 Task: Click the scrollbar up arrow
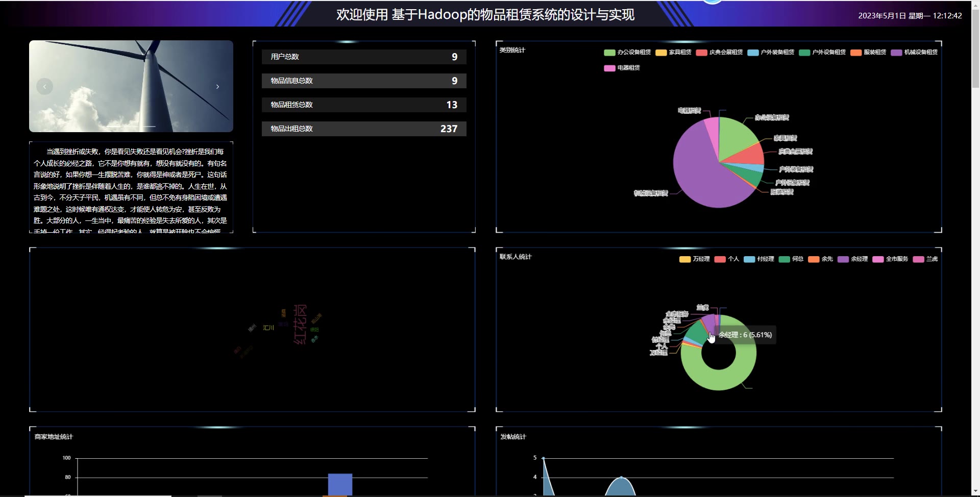tap(975, 5)
